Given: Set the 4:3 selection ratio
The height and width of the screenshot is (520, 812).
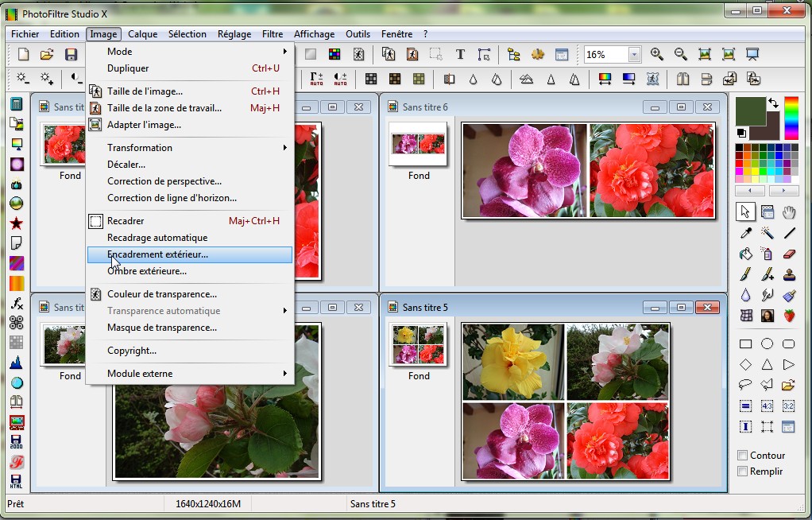Looking at the screenshot, I should point(767,406).
